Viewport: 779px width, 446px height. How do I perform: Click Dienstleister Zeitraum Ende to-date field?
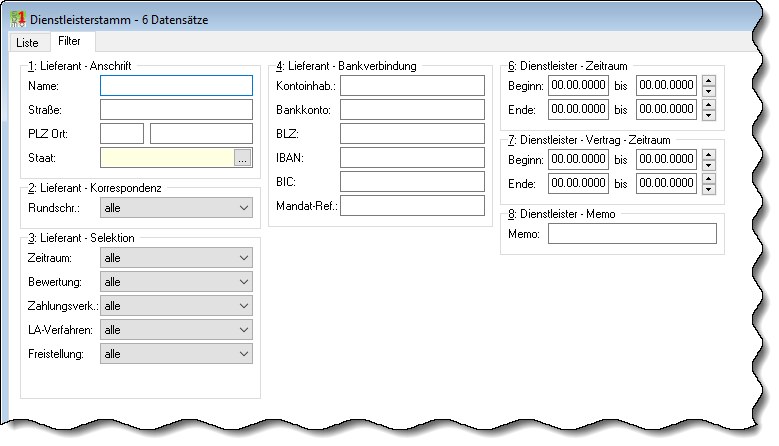(666, 109)
